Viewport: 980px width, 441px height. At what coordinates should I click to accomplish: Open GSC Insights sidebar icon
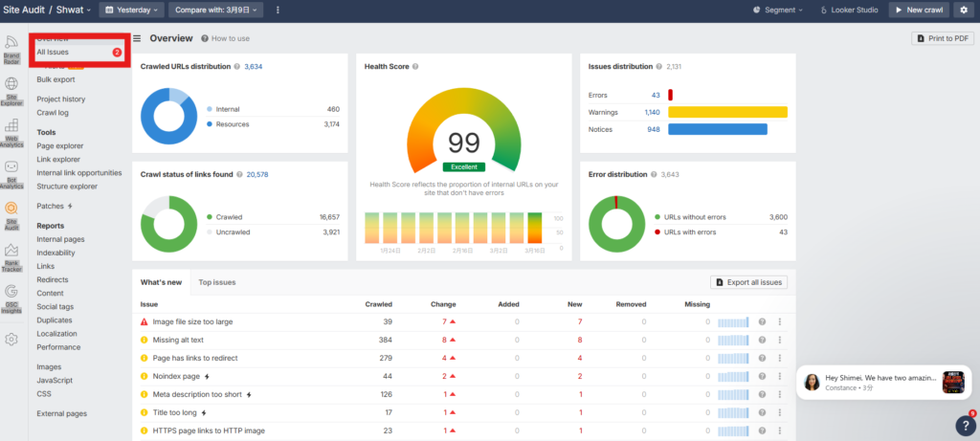click(12, 298)
